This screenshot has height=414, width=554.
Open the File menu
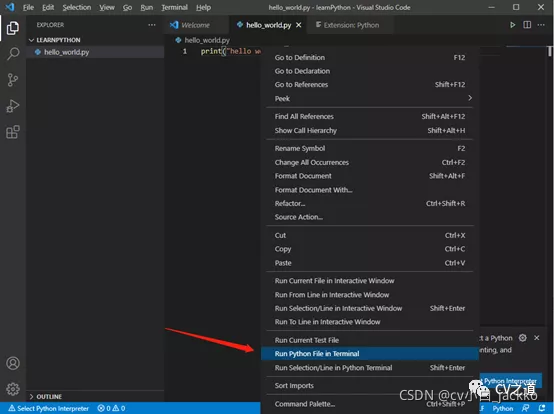click(28, 7)
